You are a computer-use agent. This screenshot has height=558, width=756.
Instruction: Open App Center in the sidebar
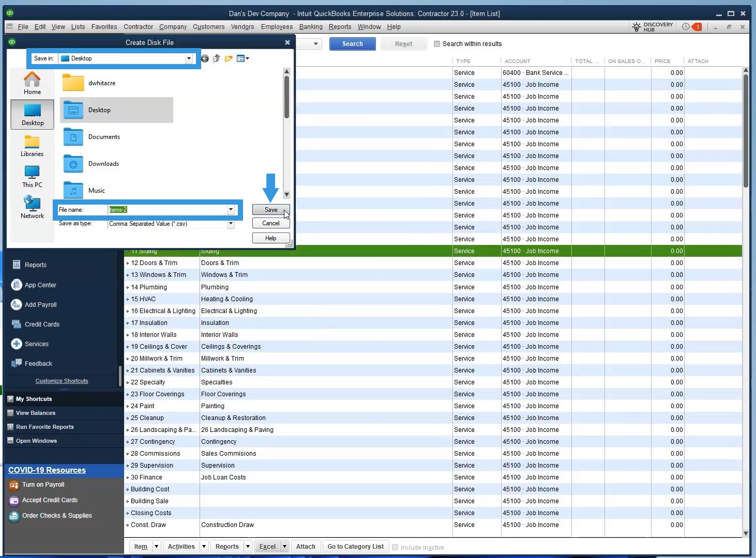(x=34, y=285)
